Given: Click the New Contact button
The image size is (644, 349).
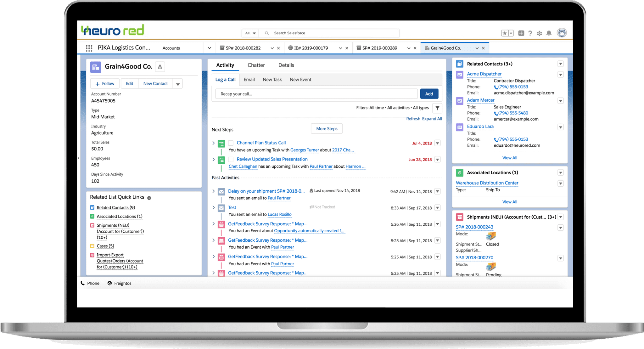Looking at the screenshot, I should (x=155, y=84).
